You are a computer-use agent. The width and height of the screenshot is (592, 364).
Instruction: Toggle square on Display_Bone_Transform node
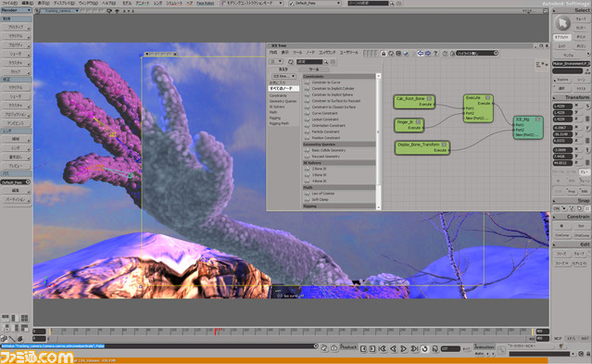tap(444, 144)
